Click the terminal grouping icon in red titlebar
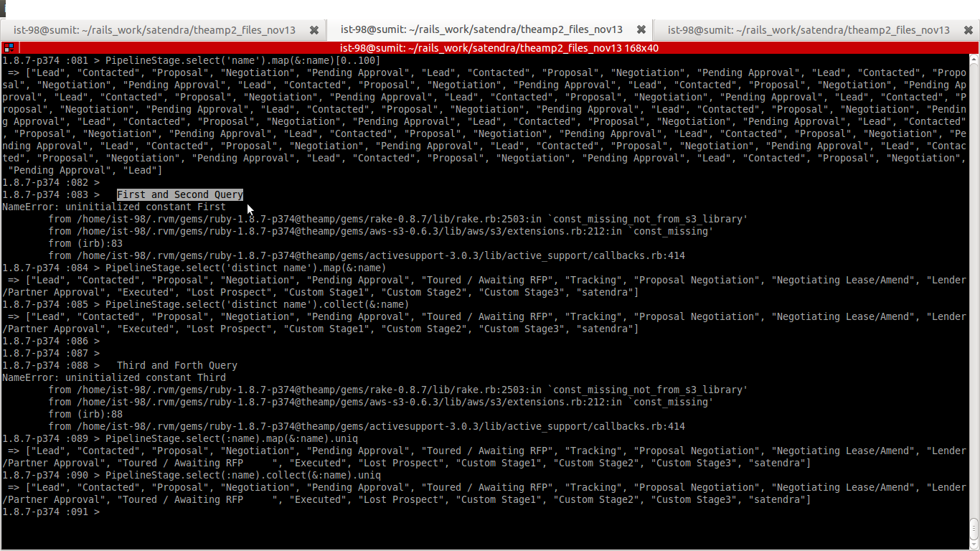980x551 pixels. pyautogui.click(x=9, y=48)
